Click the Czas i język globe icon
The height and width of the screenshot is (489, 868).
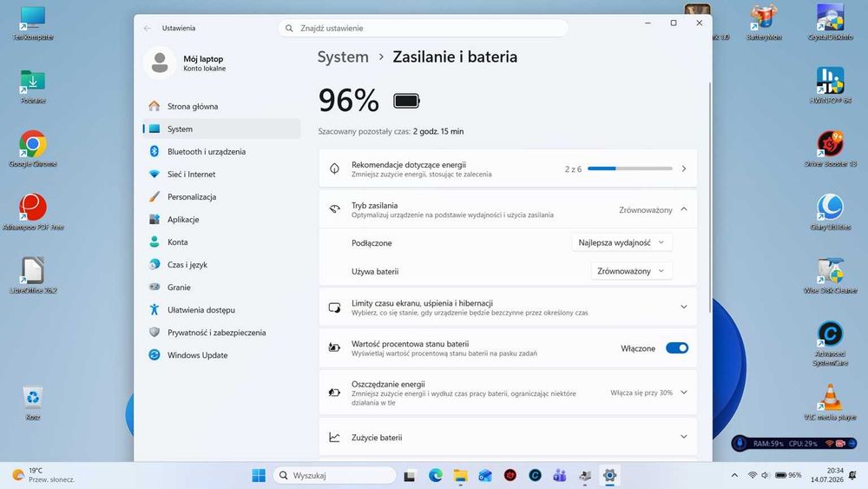(x=155, y=265)
